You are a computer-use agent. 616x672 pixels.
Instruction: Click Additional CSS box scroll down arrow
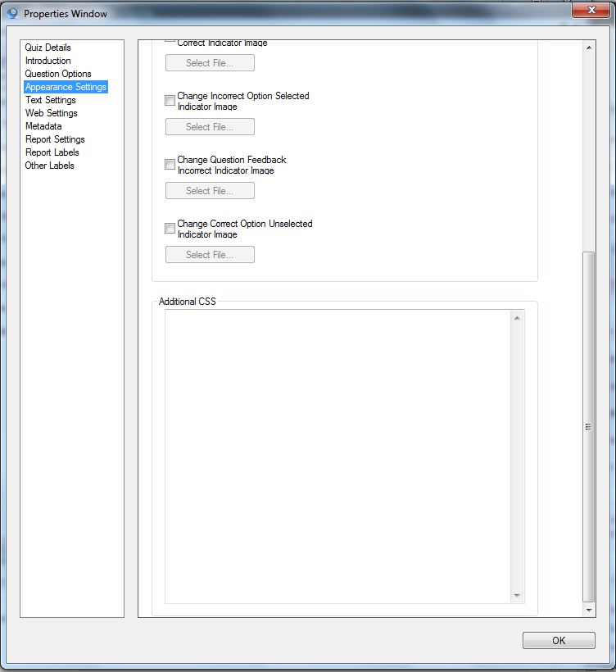pos(517,596)
